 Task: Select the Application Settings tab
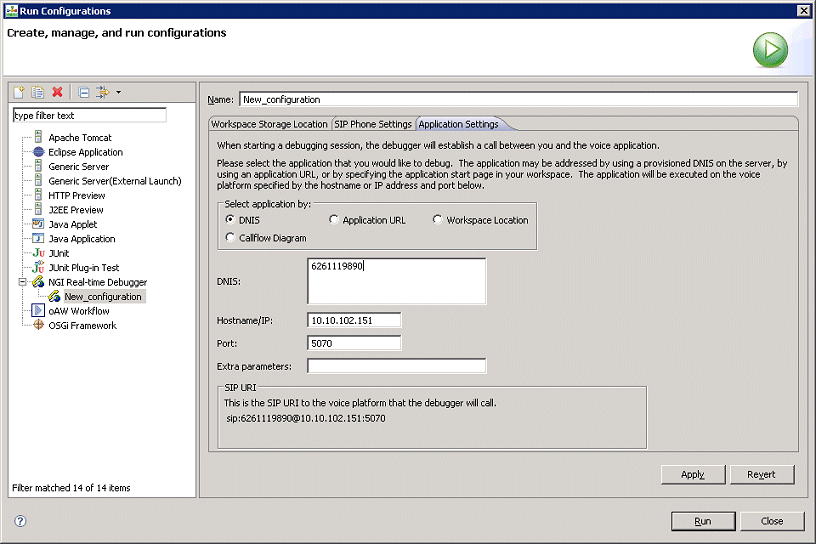tap(458, 124)
